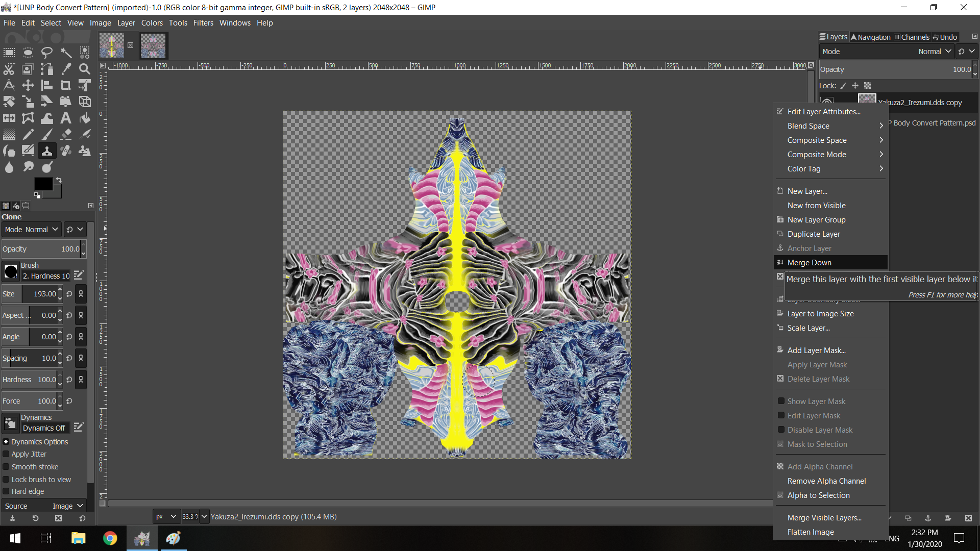
Task: Open the Source Image dropdown
Action: (x=44, y=506)
